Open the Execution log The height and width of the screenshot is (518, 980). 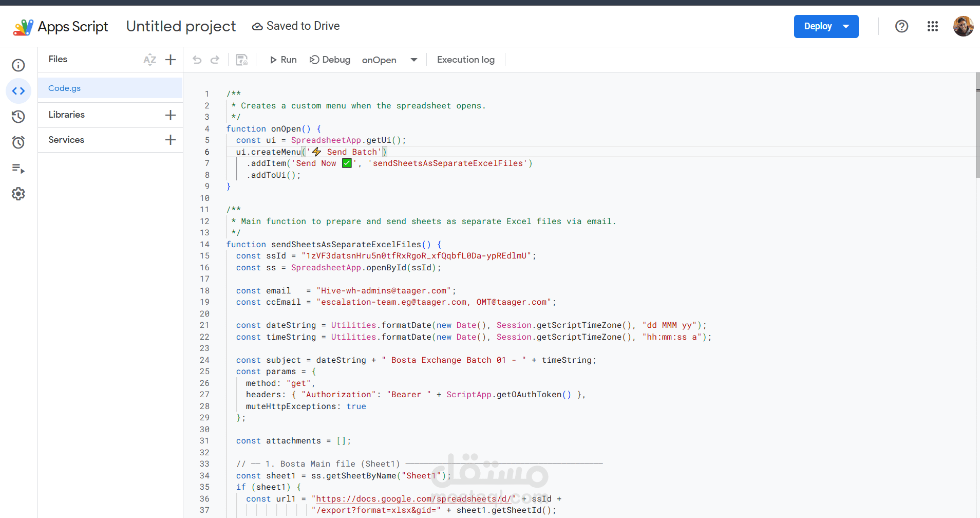[466, 60]
